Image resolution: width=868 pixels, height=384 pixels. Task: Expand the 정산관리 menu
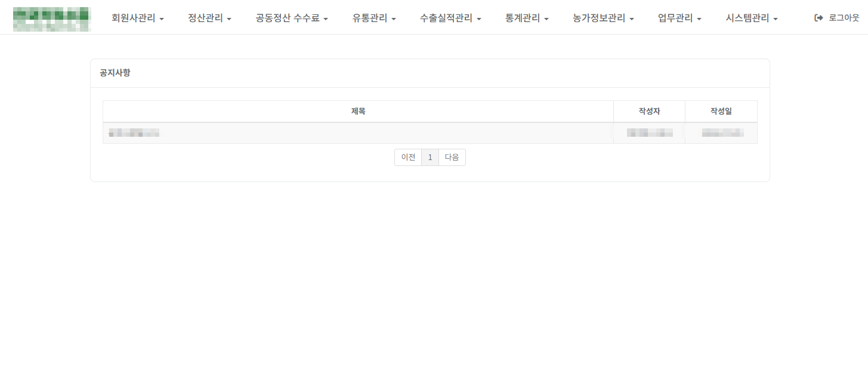coord(209,19)
